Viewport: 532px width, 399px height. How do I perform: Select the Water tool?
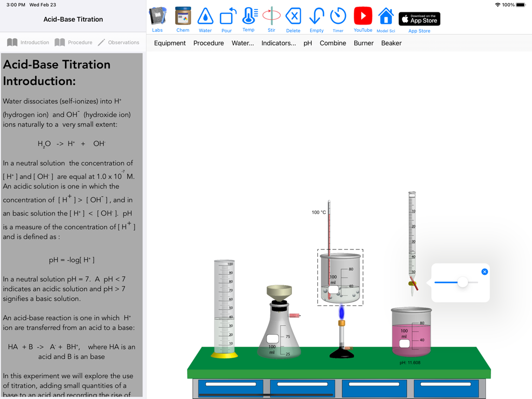[x=205, y=16]
